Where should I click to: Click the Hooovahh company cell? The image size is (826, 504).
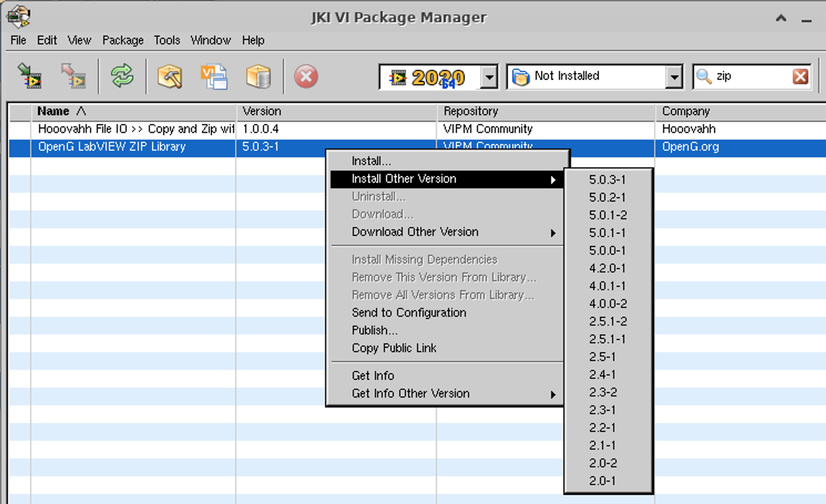(689, 129)
